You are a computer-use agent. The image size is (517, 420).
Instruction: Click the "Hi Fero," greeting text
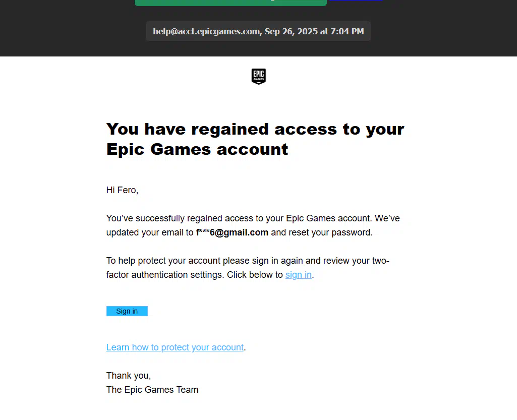click(x=122, y=190)
